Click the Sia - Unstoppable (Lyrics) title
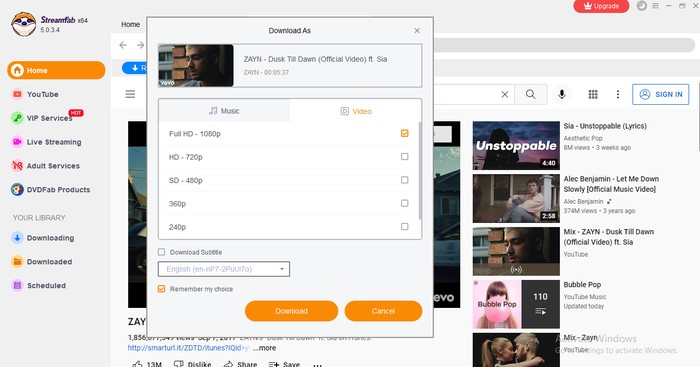 (x=605, y=126)
